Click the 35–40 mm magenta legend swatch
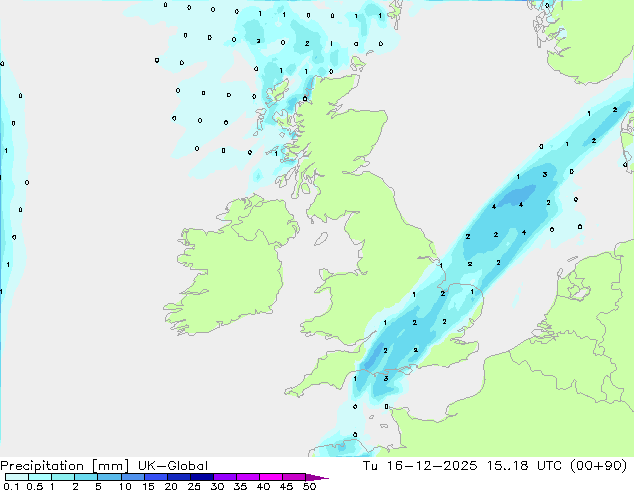 [x=248, y=477]
